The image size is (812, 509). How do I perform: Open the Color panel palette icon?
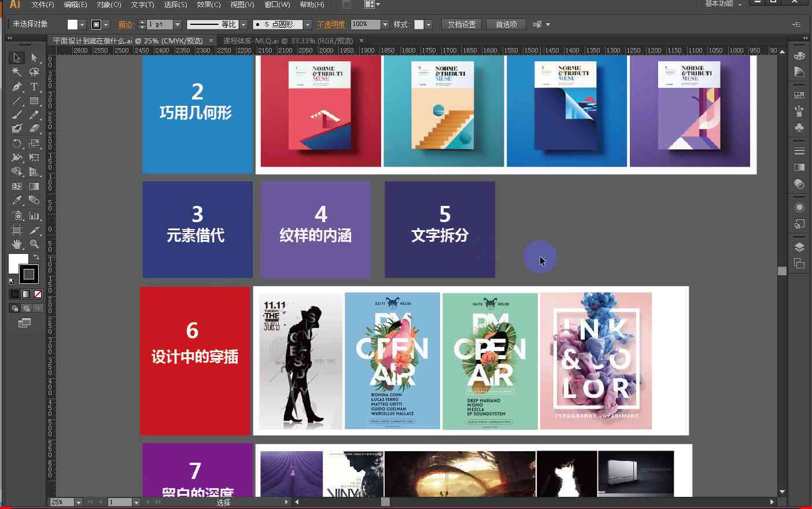tap(799, 56)
